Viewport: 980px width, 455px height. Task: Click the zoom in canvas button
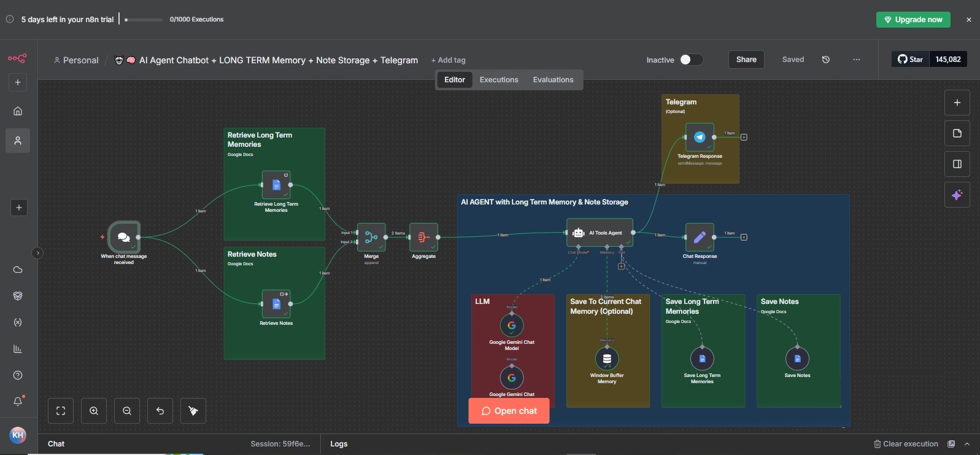coord(94,411)
